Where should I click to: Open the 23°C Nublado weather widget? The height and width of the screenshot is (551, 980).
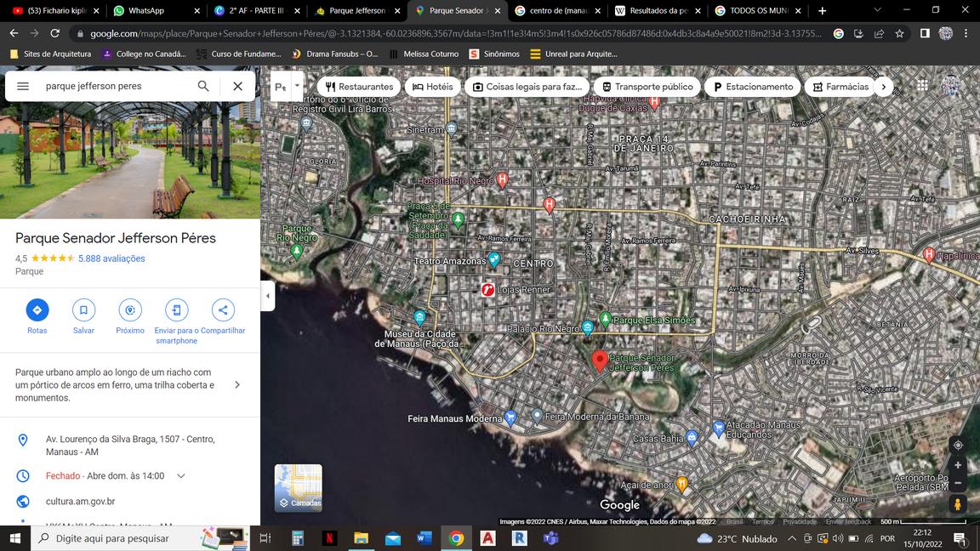click(737, 538)
